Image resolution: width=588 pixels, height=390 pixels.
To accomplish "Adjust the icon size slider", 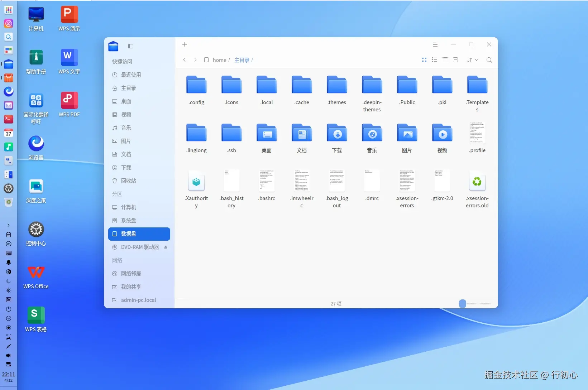I will (462, 303).
